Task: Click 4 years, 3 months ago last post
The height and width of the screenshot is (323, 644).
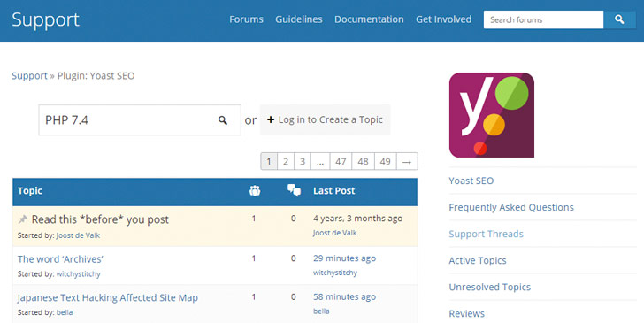Action: point(357,219)
